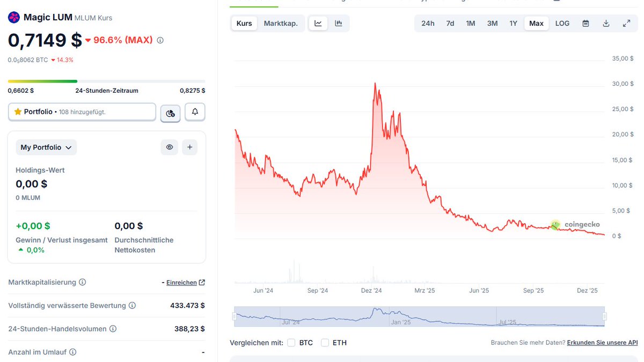This screenshot has height=362, width=644.
Task: Click the Holdings-Wert label
Action: click(x=40, y=170)
